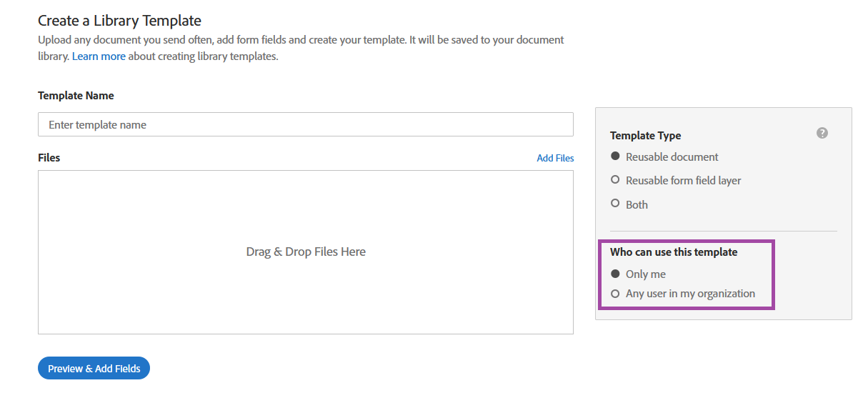Click the Files section label
Image resolution: width=868 pixels, height=398 pixels.
point(49,157)
